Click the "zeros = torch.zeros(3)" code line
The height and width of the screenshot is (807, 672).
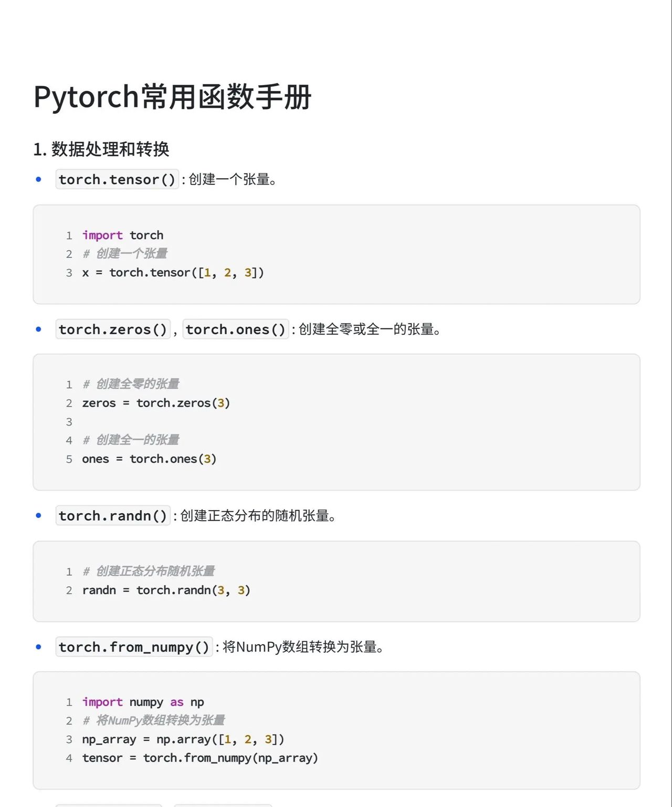click(x=156, y=403)
